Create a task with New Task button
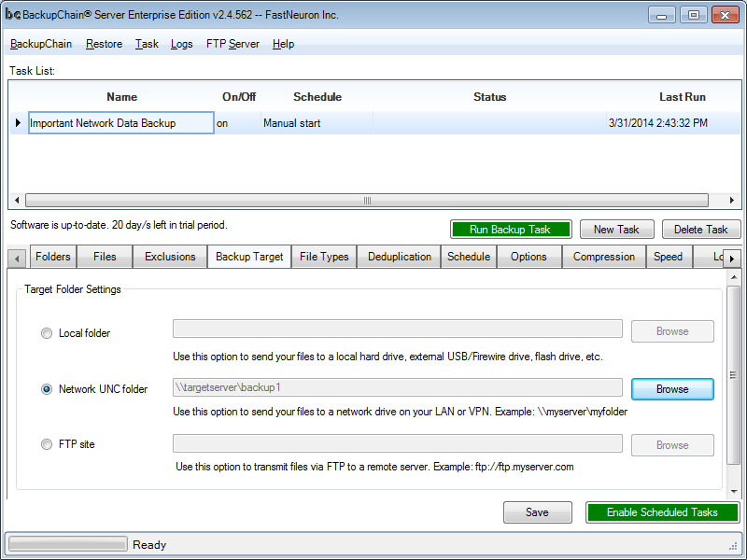The width and height of the screenshot is (747, 560). (x=616, y=230)
